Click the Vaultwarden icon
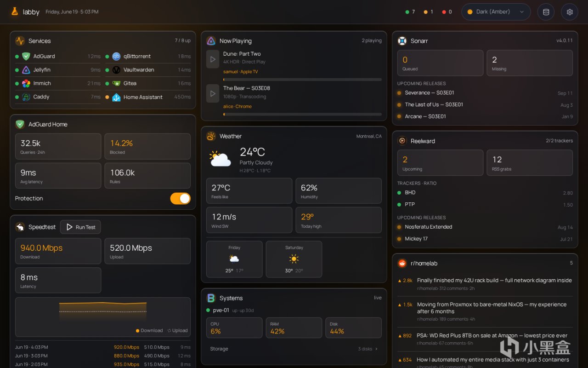Viewport: 588px width, 368px height. click(x=116, y=70)
